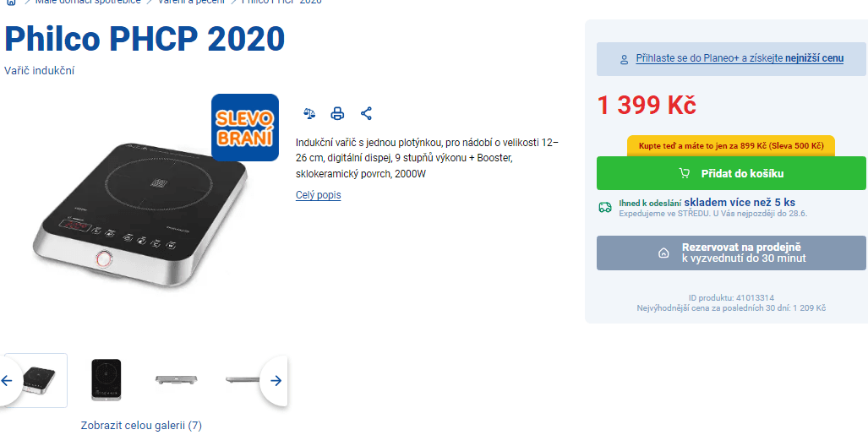
Task: Click the user icon in Planeo+ banner
Action: pos(624,58)
